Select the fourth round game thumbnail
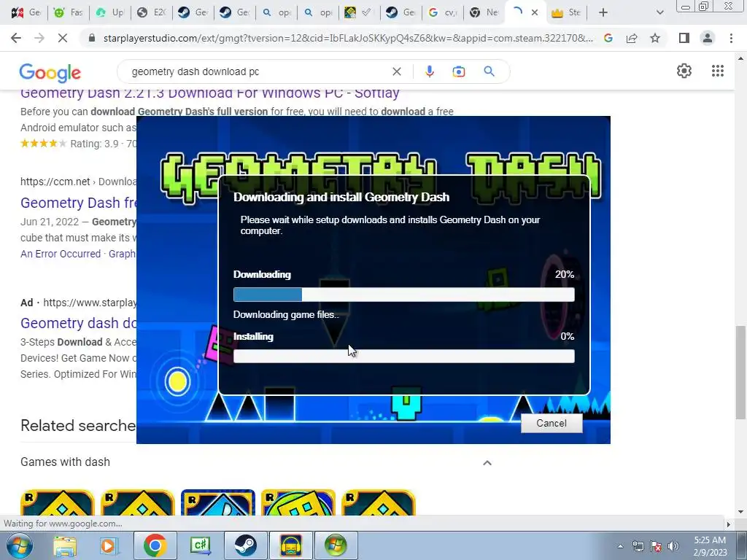Screen dimensions: 747x560 (x=298, y=502)
